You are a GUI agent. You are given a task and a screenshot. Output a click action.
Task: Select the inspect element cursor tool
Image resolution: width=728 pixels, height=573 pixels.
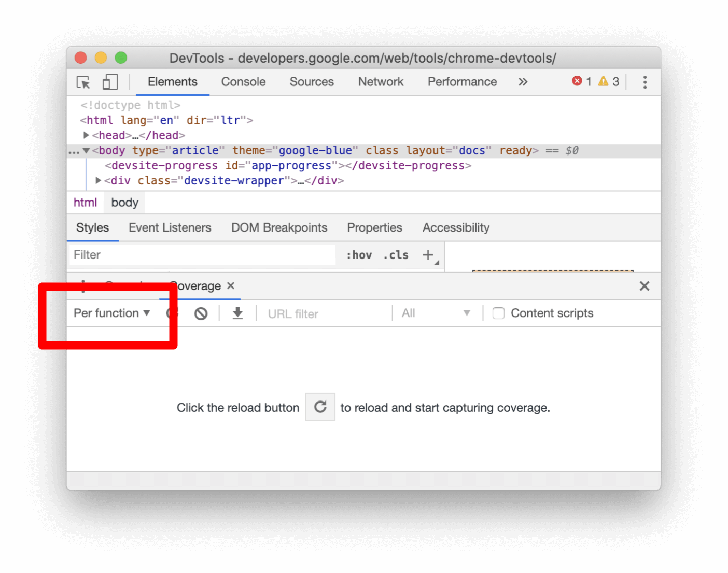coord(83,82)
